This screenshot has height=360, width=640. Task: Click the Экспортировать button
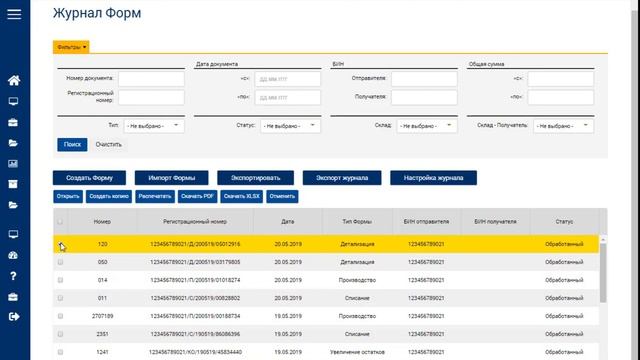tap(256, 178)
